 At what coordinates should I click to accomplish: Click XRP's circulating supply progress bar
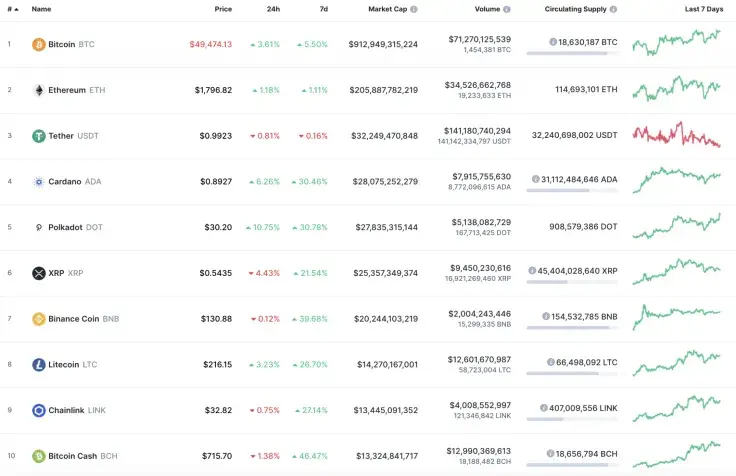coord(572,282)
